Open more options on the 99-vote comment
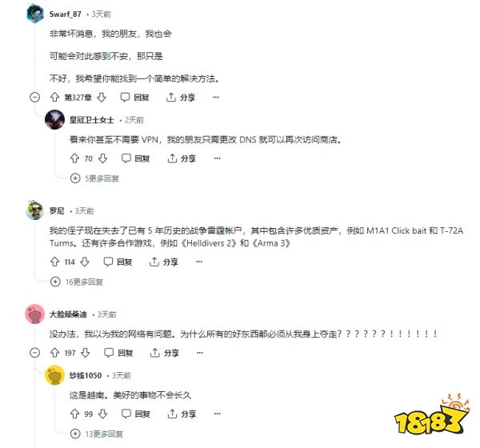 217,414
